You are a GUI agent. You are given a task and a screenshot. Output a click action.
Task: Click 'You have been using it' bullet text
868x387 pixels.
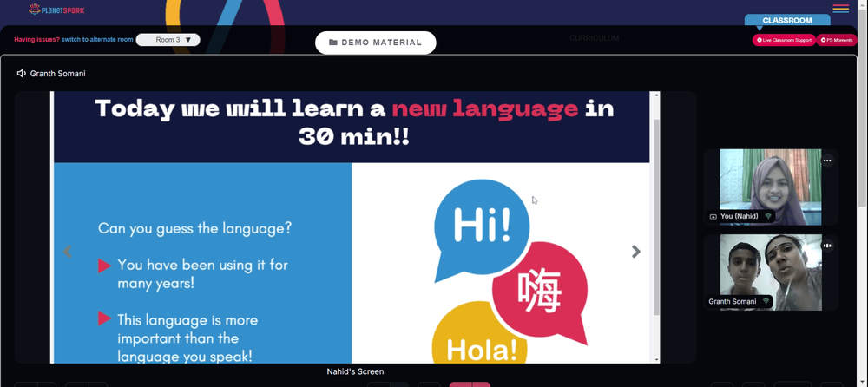point(202,274)
